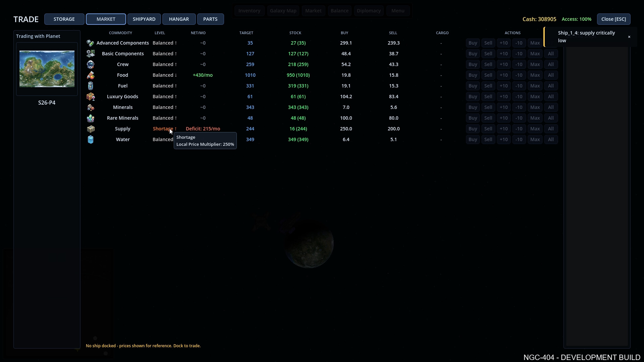Buy Food from the planet
This screenshot has height=362, width=644.
(473, 75)
